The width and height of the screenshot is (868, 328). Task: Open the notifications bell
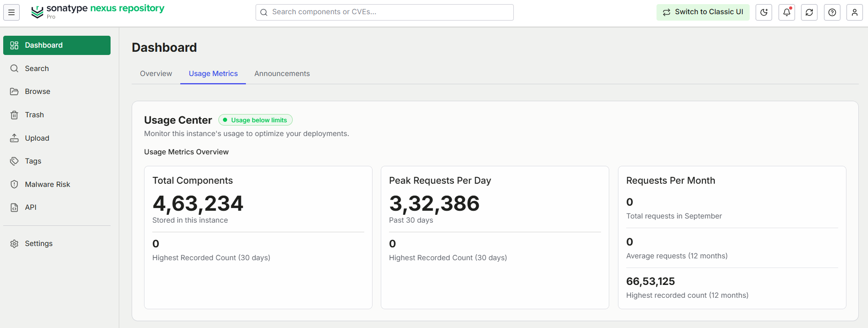pyautogui.click(x=787, y=12)
